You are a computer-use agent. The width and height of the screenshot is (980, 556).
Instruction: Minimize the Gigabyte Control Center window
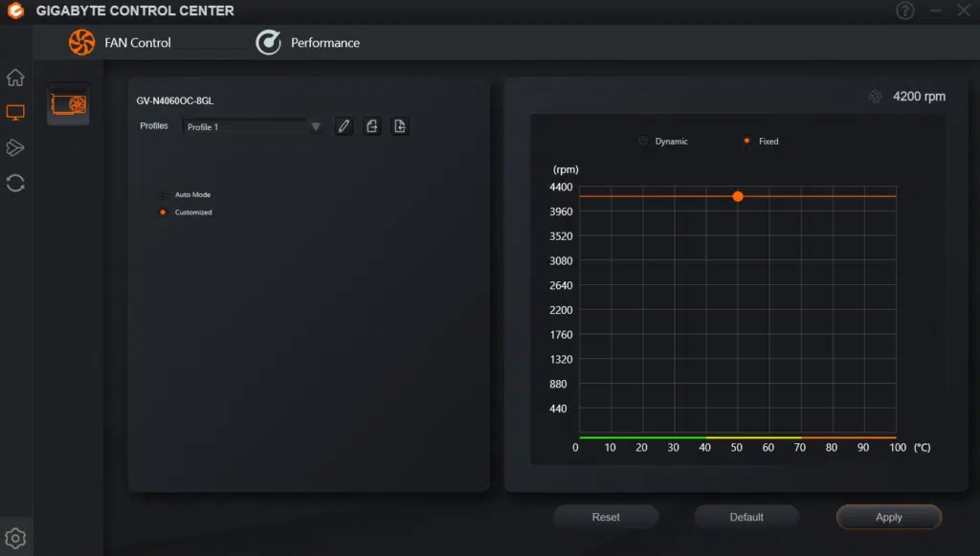936,11
